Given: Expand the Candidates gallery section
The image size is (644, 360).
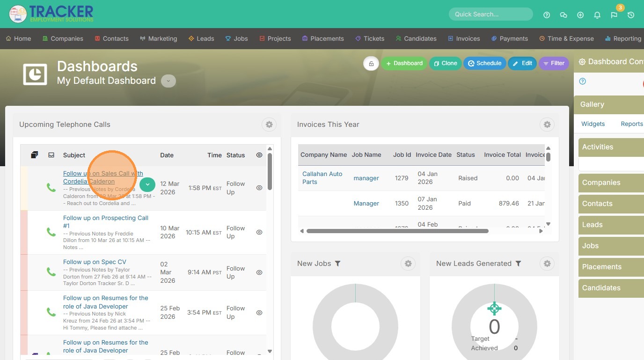Looking at the screenshot, I should (x=611, y=288).
